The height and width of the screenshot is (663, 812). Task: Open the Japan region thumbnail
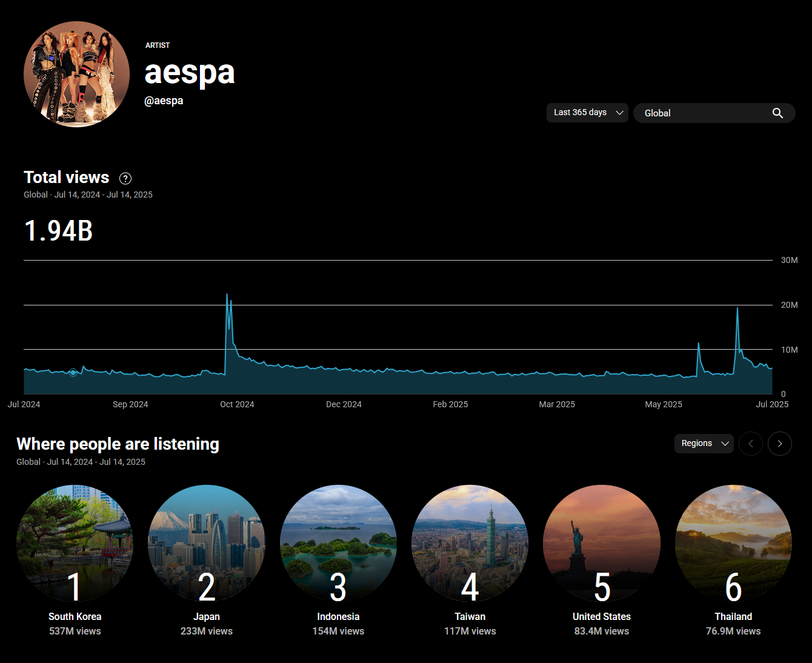[207, 544]
